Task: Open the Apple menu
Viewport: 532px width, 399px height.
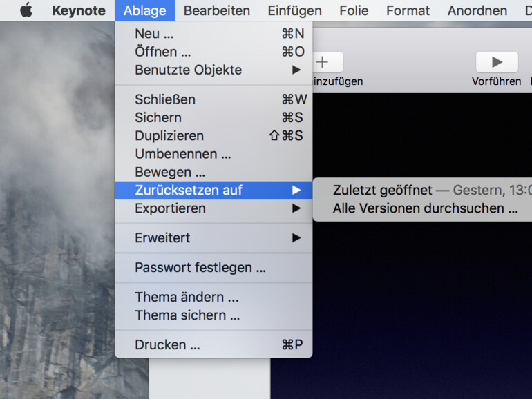Action: click(26, 10)
